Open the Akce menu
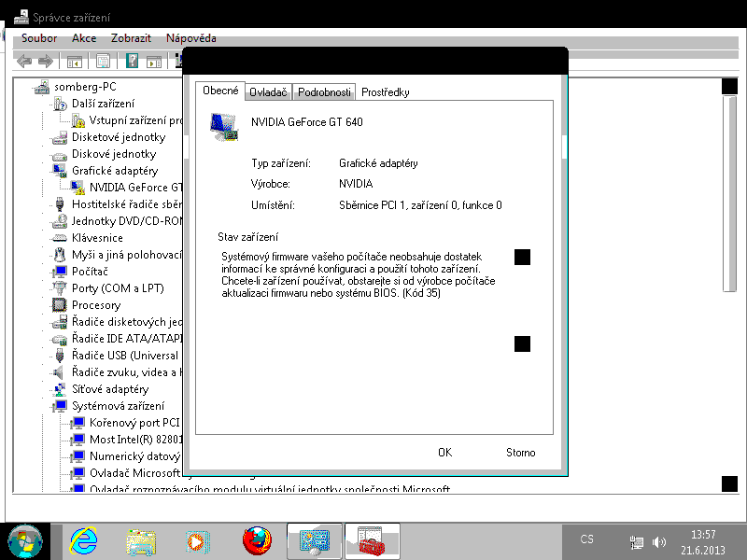The height and width of the screenshot is (560, 747). click(84, 38)
